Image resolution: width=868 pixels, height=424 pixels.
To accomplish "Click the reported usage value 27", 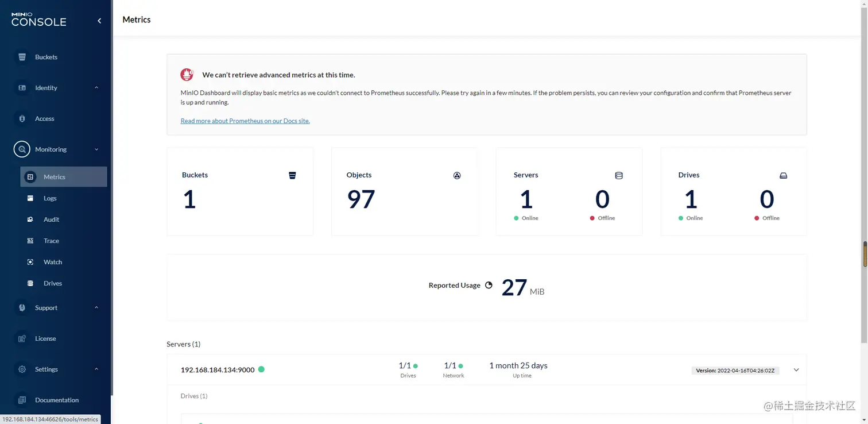I will (x=514, y=287).
